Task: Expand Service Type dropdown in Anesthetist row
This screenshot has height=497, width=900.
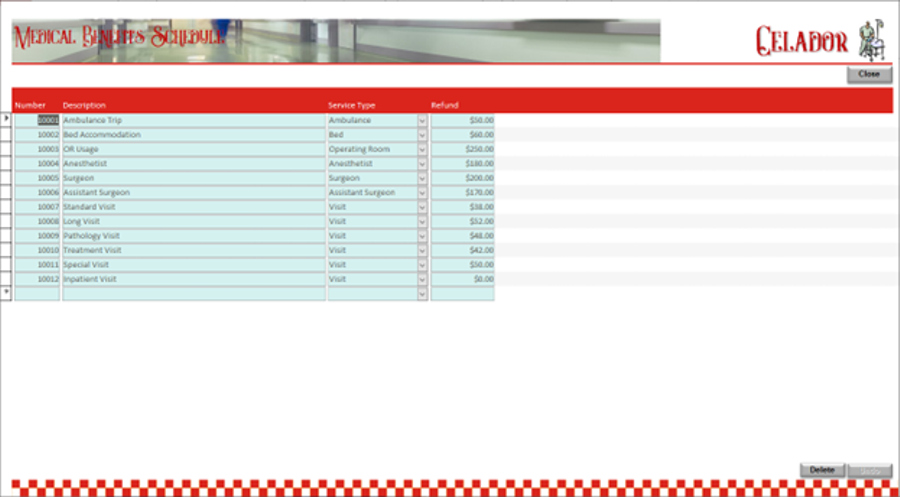Action: (x=422, y=164)
